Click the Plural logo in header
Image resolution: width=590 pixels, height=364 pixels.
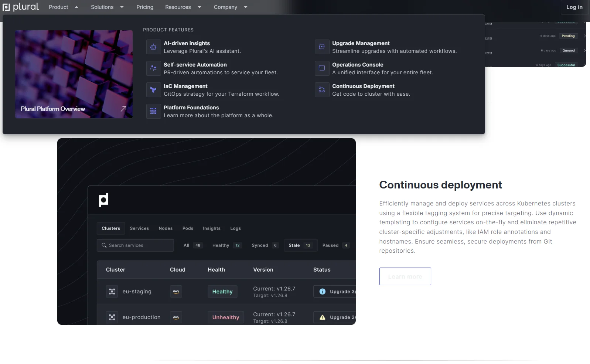pos(21,7)
